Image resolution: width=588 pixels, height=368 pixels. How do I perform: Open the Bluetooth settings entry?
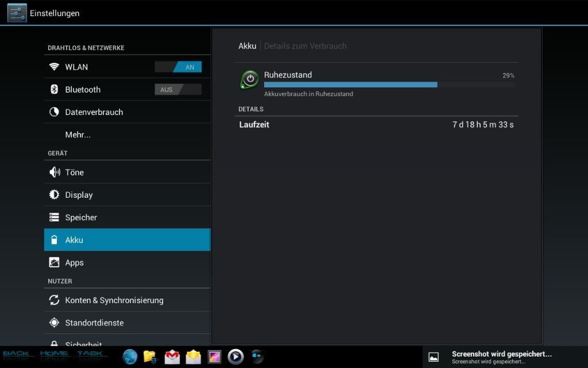127,89
